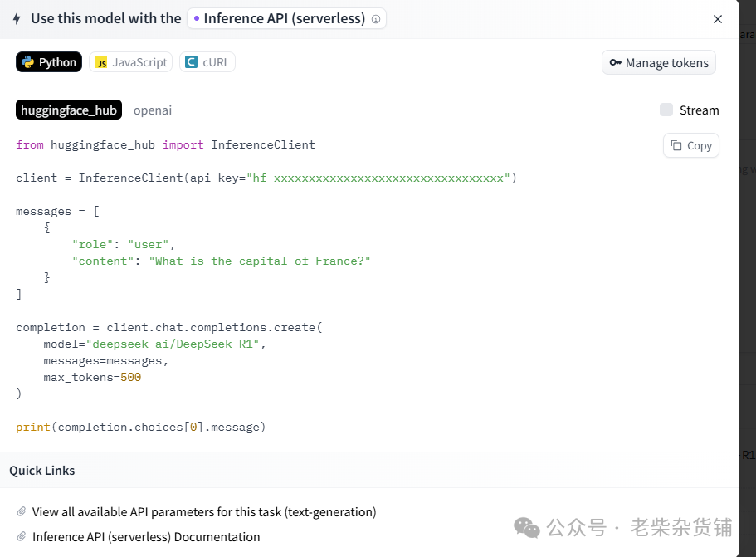Switch to the openai library tab
This screenshot has width=756, height=557.
(153, 110)
